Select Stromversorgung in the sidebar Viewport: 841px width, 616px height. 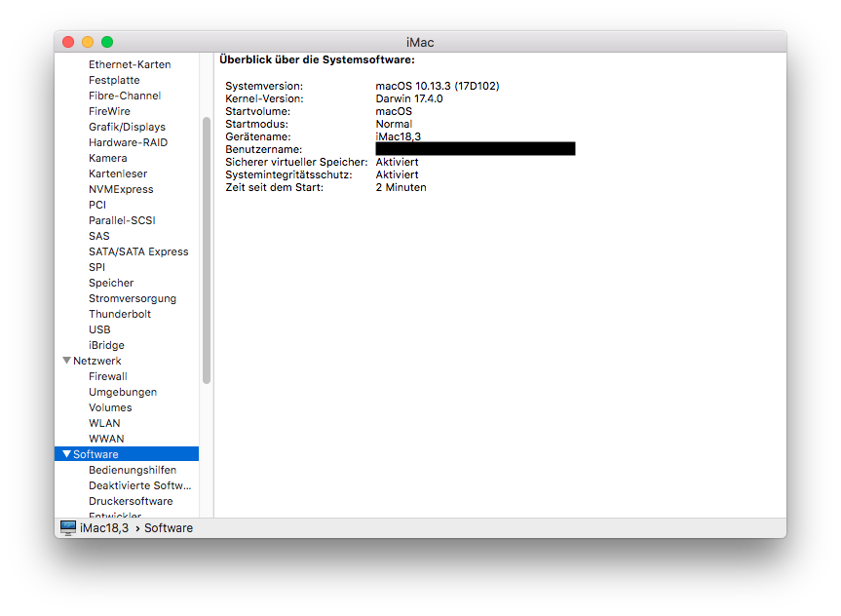pos(132,298)
